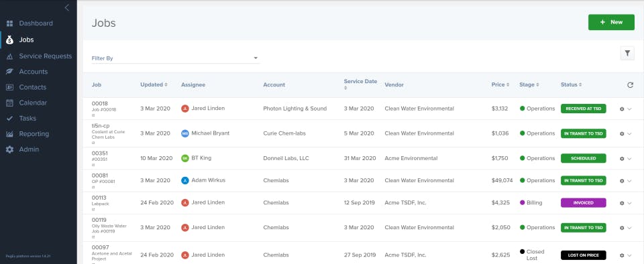Image resolution: width=644 pixels, height=264 pixels.
Task: Click SCHEDULED status badge for 00351
Action: [583, 158]
